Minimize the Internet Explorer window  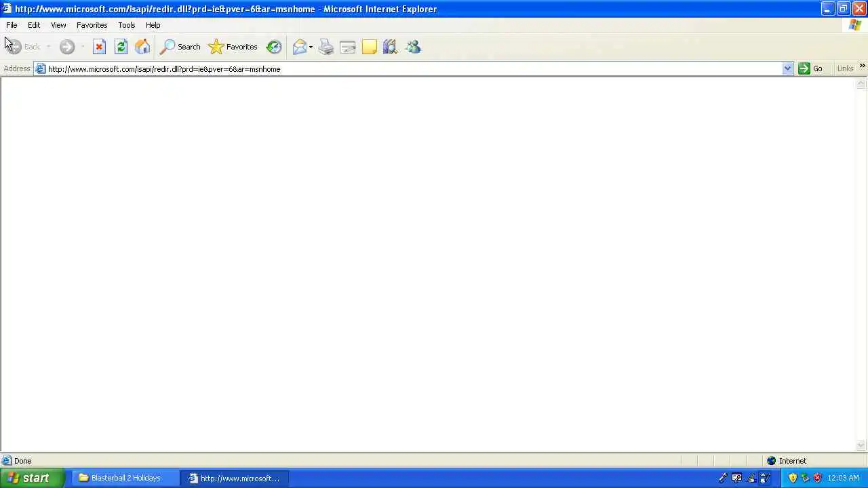[827, 9]
